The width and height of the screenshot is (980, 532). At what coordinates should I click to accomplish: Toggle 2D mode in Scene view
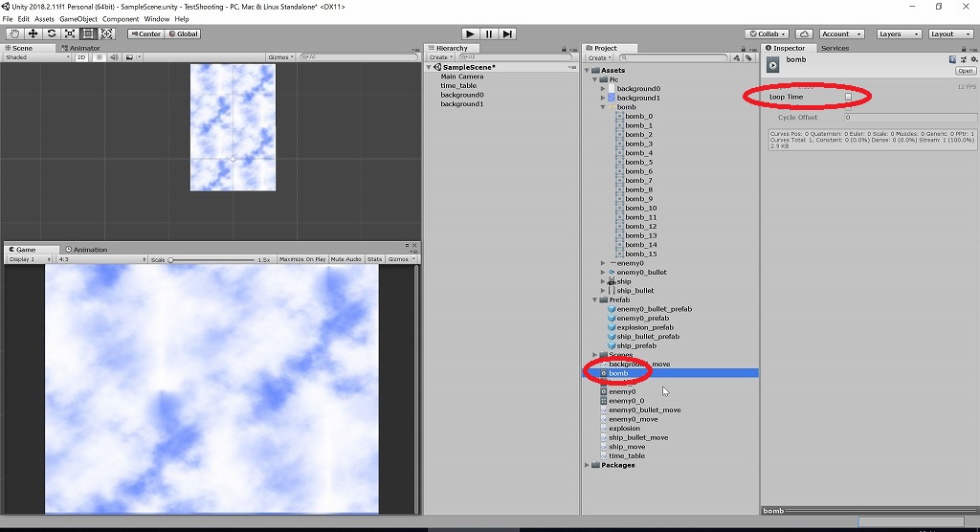[x=81, y=56]
